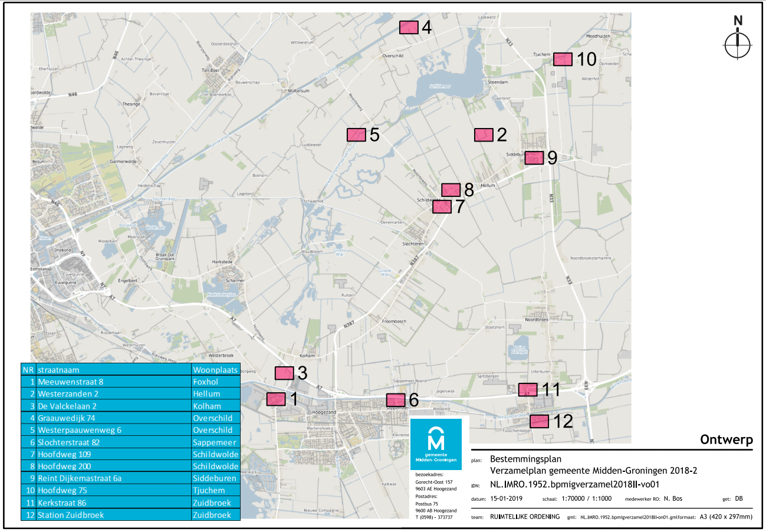Click the medewerker name N. Bos
766x532 pixels.
(673, 499)
